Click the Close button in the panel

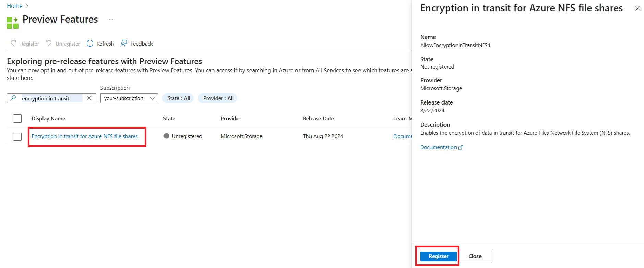475,256
